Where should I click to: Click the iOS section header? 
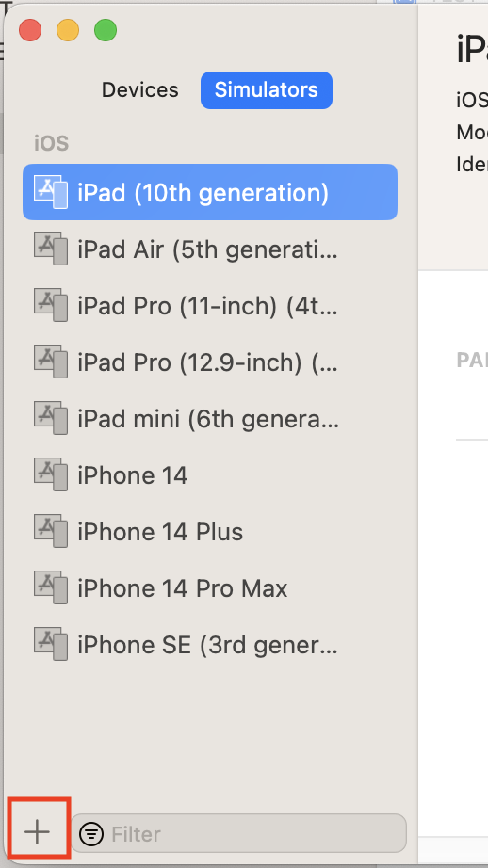pyautogui.click(x=52, y=143)
